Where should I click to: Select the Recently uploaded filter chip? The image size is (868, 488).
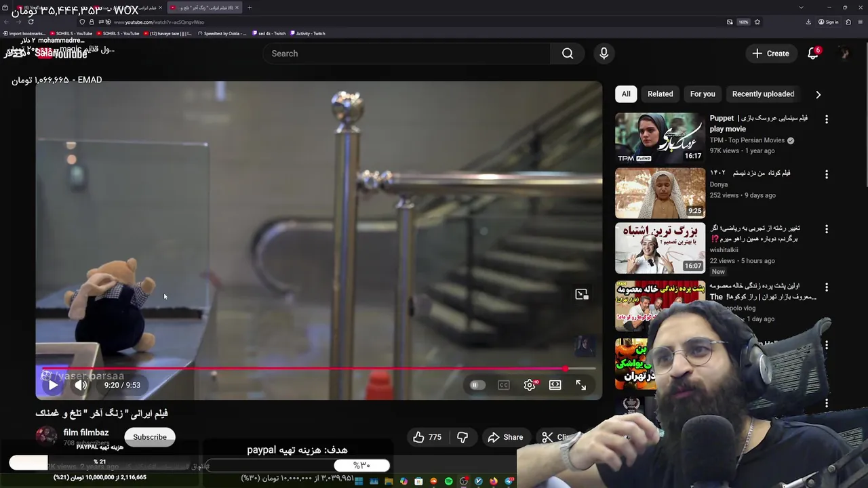[x=763, y=94]
